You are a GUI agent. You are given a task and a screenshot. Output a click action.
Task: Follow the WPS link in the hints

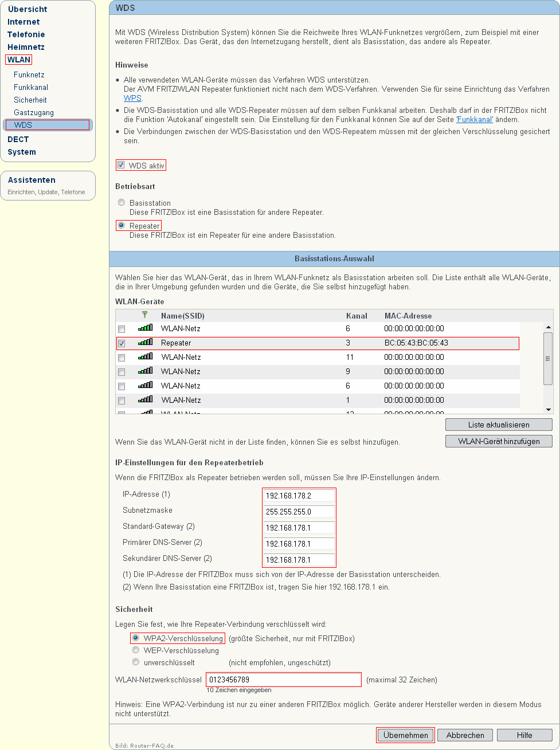point(132,98)
